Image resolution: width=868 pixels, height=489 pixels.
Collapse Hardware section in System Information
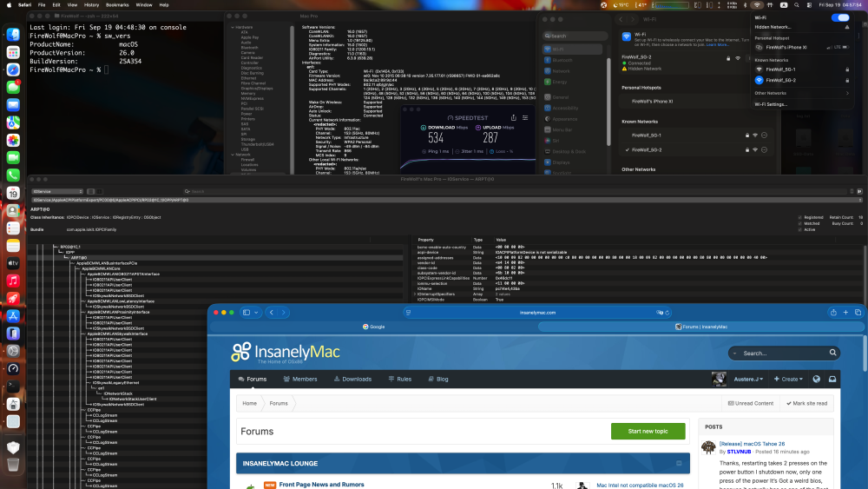[x=233, y=27]
